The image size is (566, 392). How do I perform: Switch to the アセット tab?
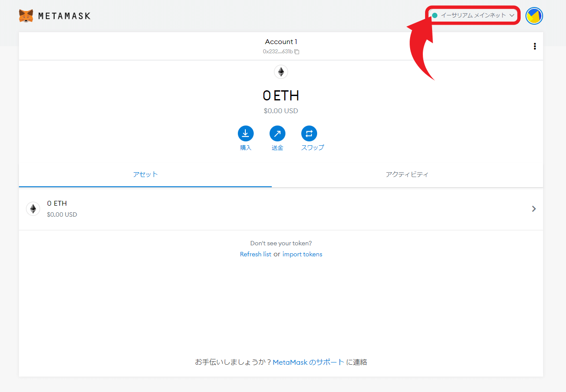click(x=145, y=174)
